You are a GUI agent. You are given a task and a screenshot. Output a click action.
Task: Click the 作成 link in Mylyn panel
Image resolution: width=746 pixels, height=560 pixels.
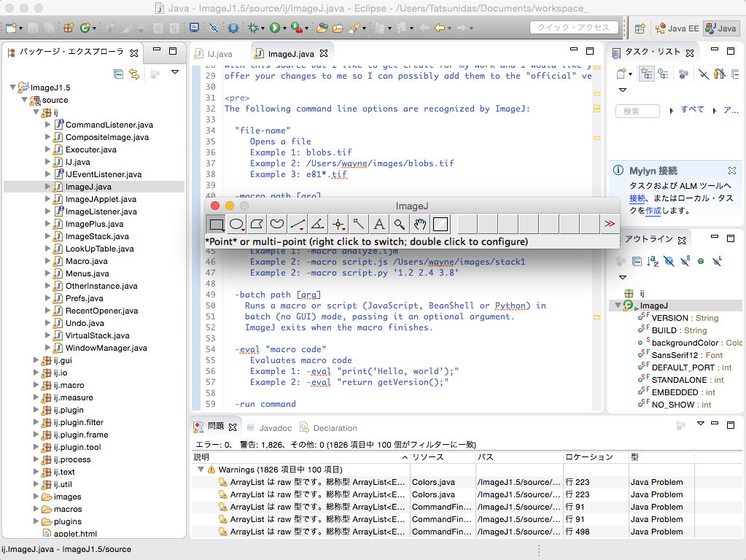[x=653, y=210]
